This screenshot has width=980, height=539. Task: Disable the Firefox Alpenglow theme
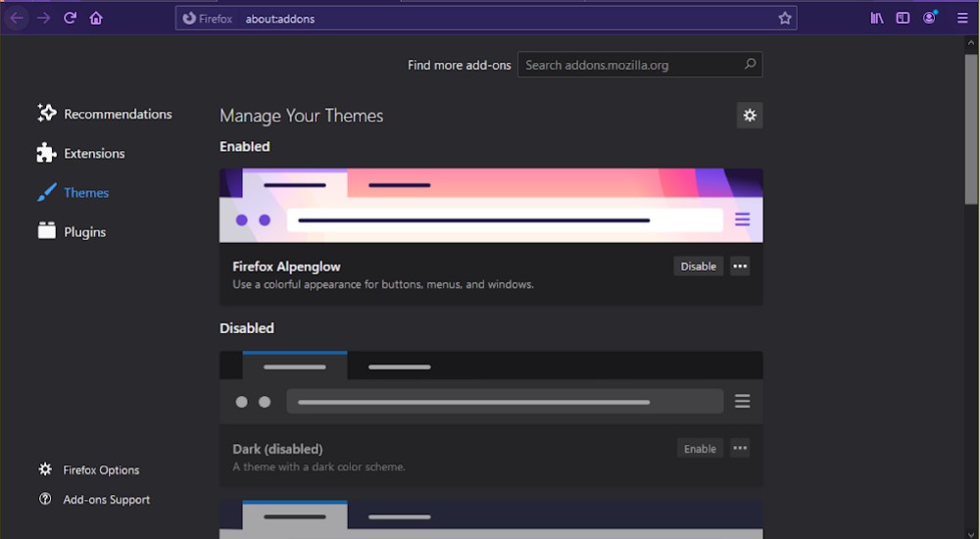698,267
